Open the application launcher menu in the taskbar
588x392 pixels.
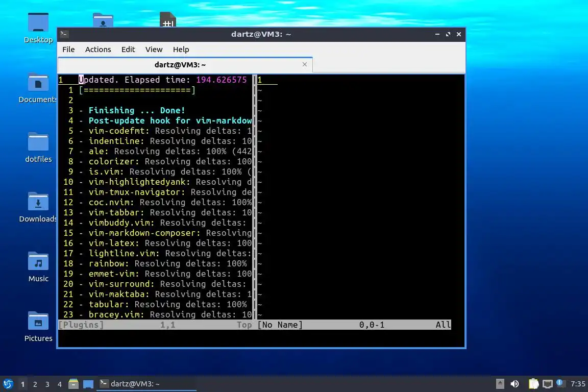pyautogui.click(x=8, y=384)
